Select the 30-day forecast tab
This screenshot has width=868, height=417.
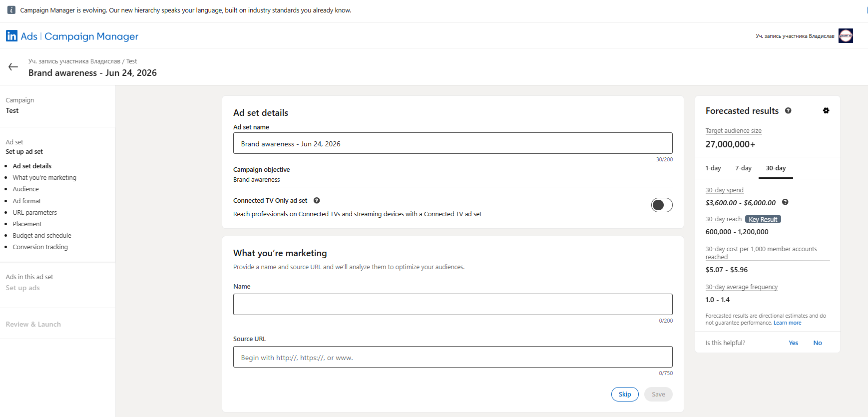(776, 168)
